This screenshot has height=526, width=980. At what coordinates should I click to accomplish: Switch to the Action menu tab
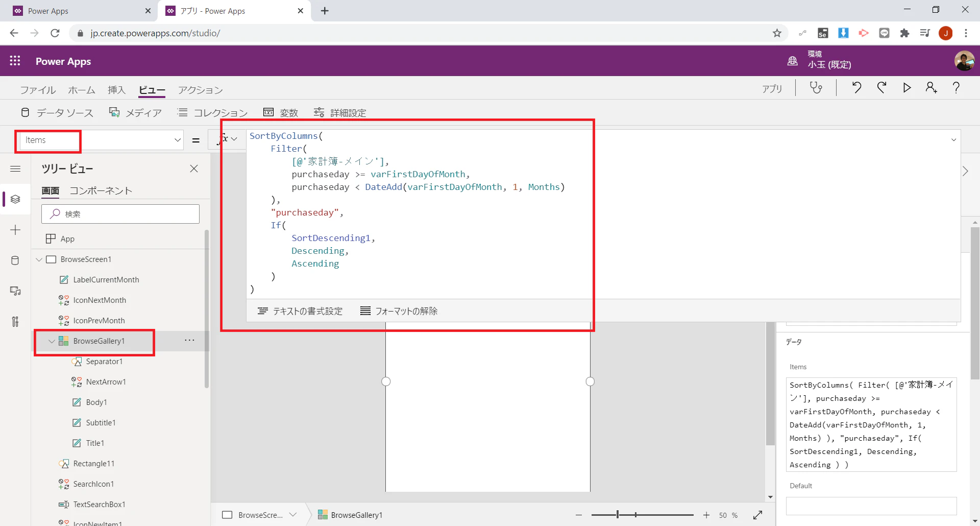pyautogui.click(x=201, y=90)
